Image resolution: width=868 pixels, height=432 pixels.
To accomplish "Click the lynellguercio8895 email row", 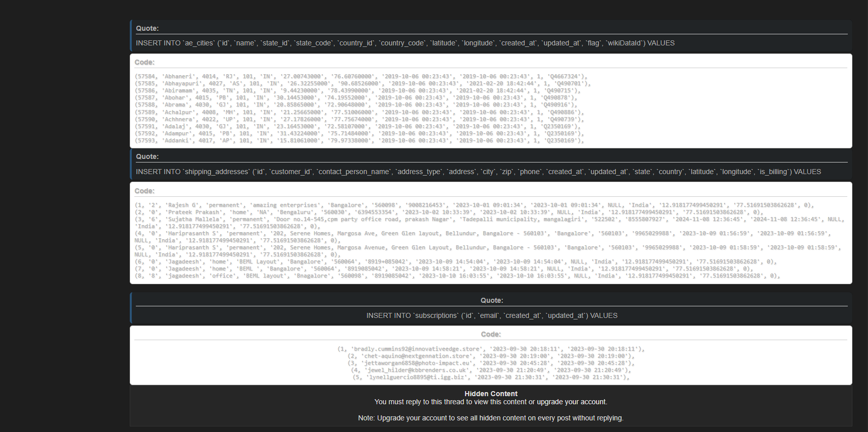I will point(491,377).
